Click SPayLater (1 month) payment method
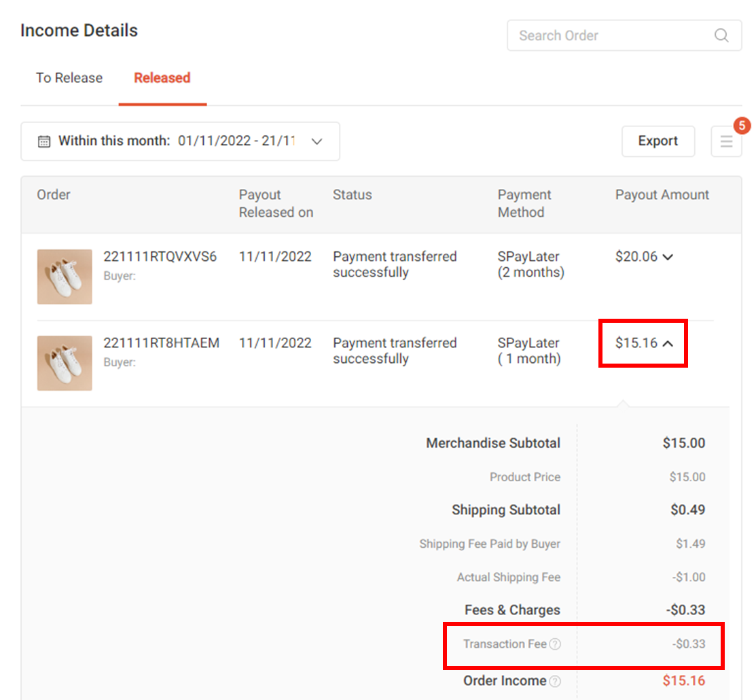756x700 pixels. click(529, 351)
